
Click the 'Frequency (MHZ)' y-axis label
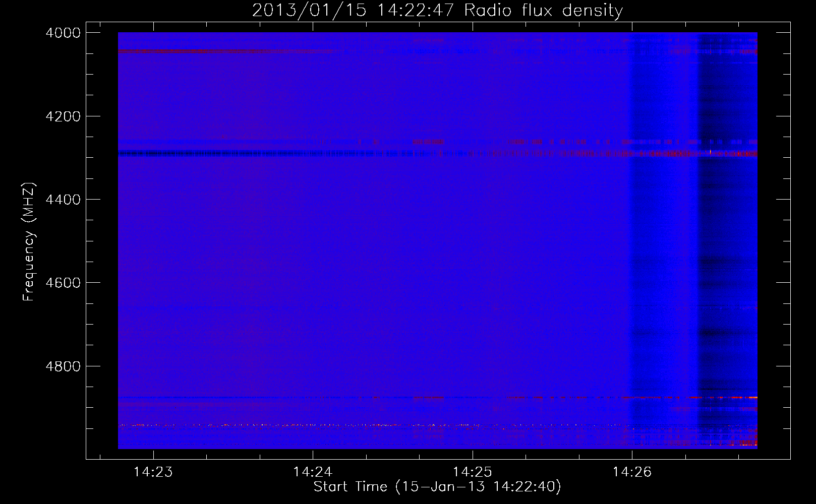click(29, 242)
